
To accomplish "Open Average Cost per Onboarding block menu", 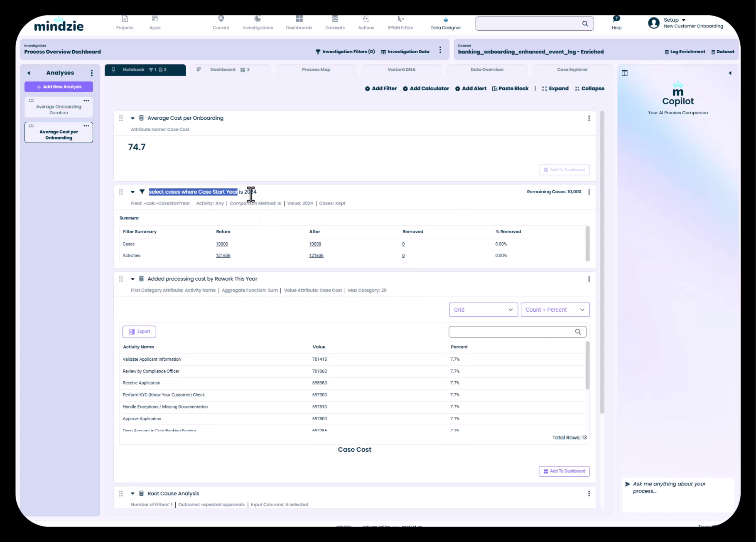I will pyautogui.click(x=589, y=118).
